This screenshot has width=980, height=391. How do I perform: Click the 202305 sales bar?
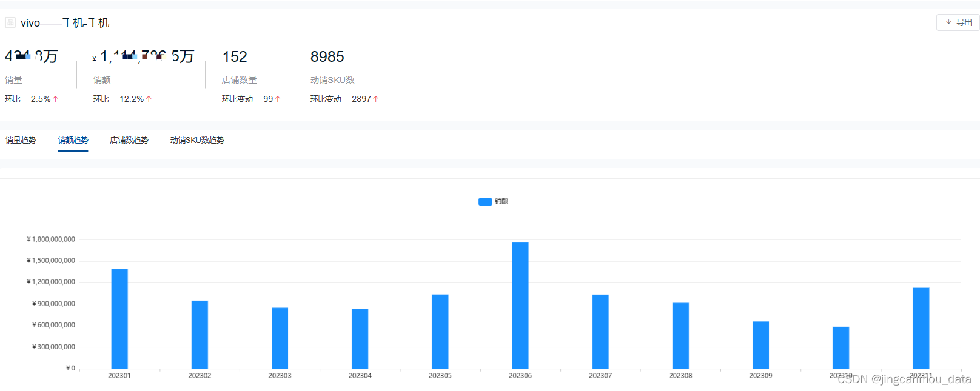[440, 331]
